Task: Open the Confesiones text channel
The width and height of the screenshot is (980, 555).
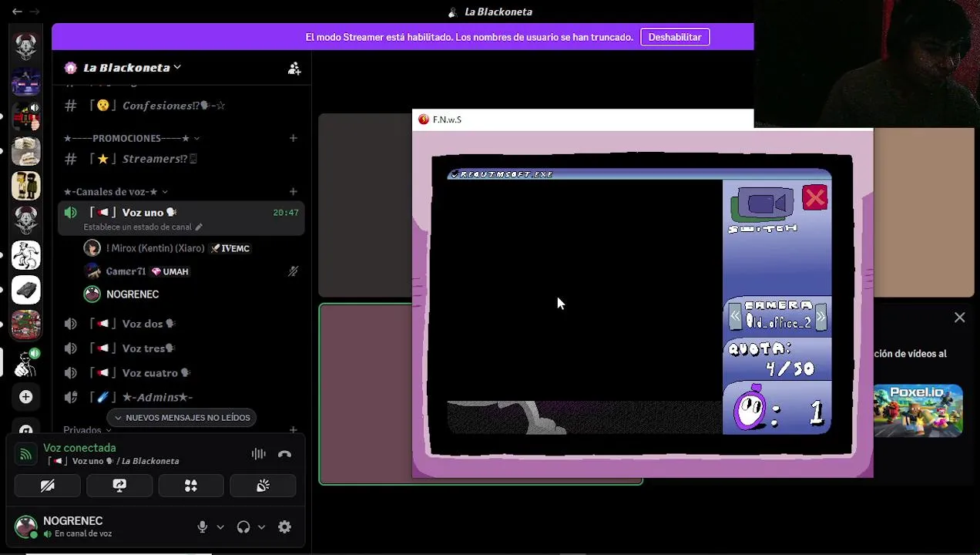Action: click(181, 106)
